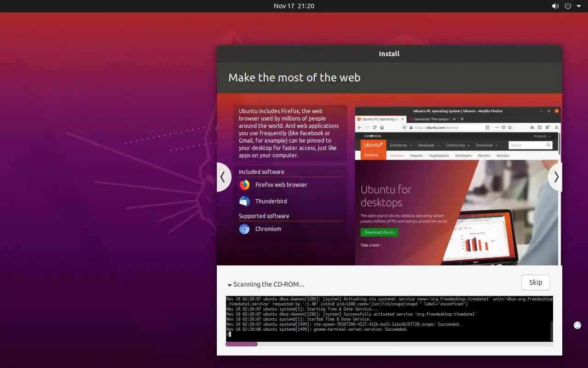Click the line 'gnome-terminal-server.service: Succeeded.'
This screenshot has height=368, width=588.
(361, 329)
